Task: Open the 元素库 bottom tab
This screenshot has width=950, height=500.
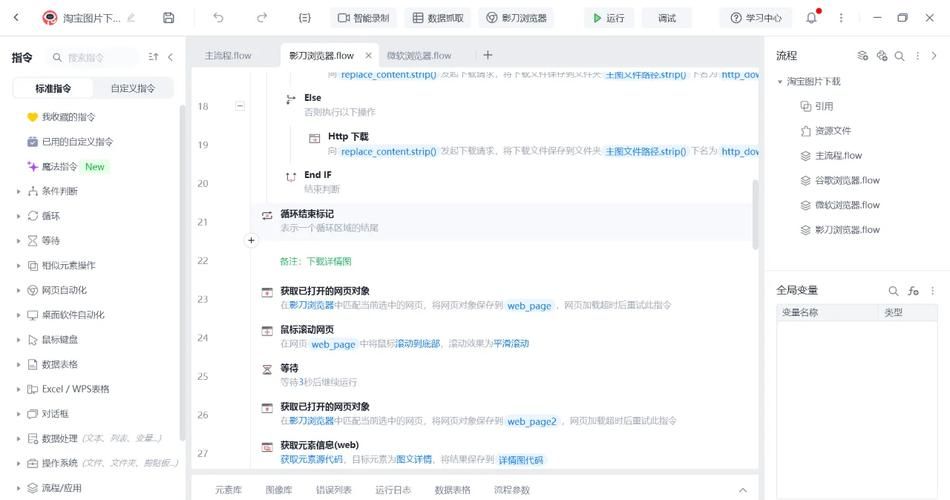Action: coord(228,490)
